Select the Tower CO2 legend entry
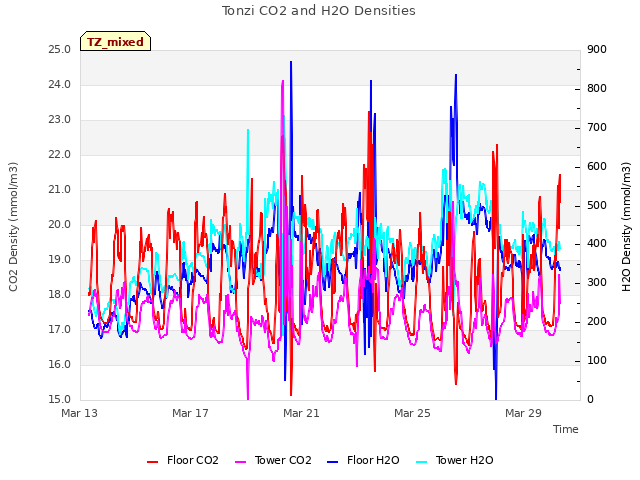This screenshot has width=640, height=480. point(273,460)
